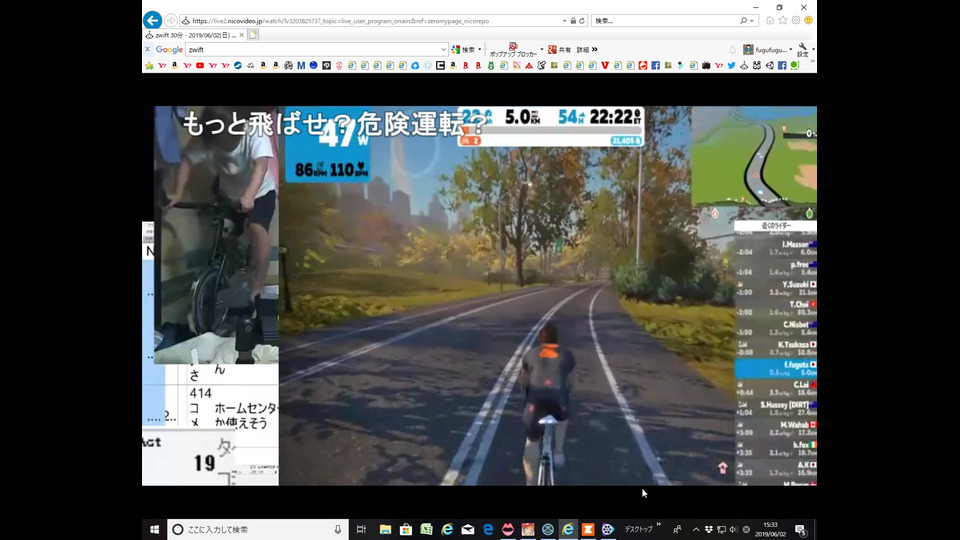Click the smiley feedback icon
Image resolution: width=960 pixels, height=540 pixels.
808,21
